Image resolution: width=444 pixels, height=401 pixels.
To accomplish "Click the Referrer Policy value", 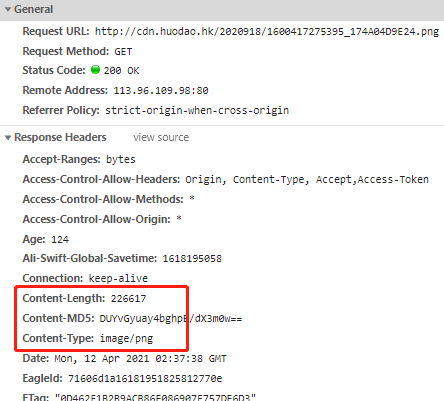I will 197,110.
